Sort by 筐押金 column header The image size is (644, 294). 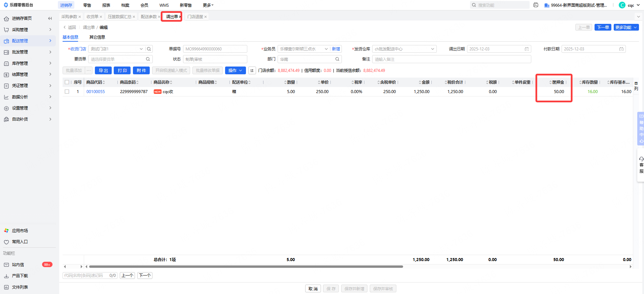point(557,82)
